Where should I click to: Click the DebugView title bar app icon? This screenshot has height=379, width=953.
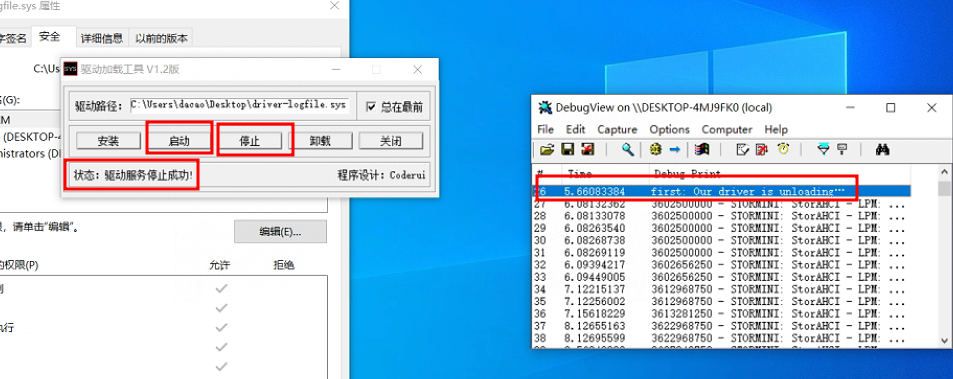click(x=545, y=108)
